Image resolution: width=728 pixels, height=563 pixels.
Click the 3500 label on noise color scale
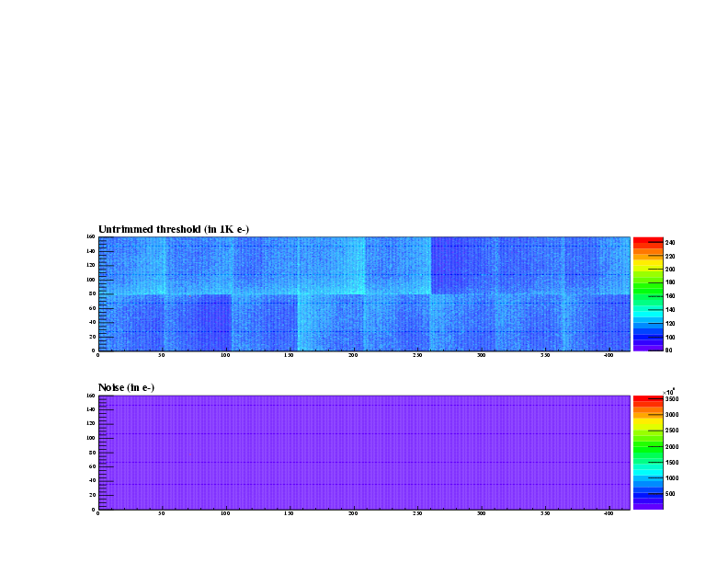pos(672,399)
